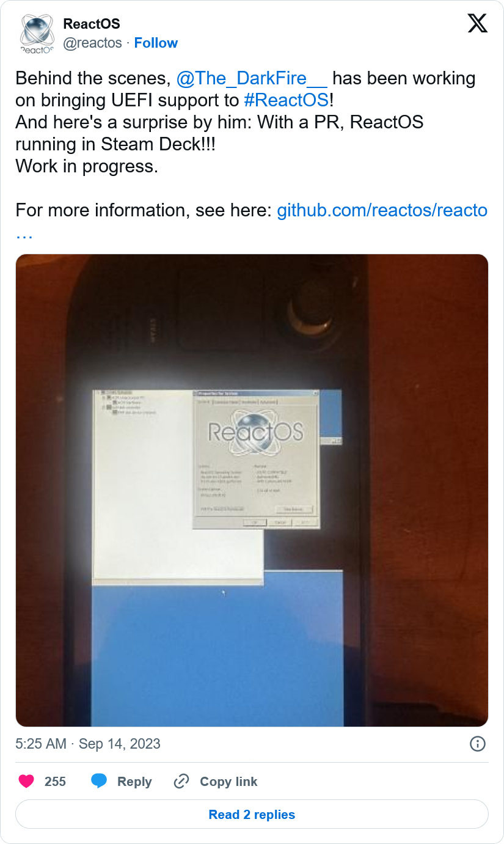Click the Reply speech bubble icon
The height and width of the screenshot is (844, 504).
coord(99,781)
